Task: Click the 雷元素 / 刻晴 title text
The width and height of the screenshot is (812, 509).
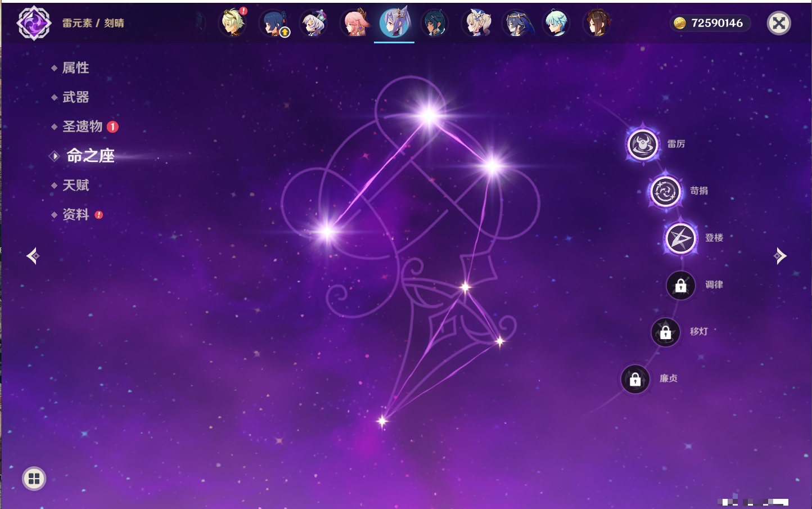Action: [93, 23]
